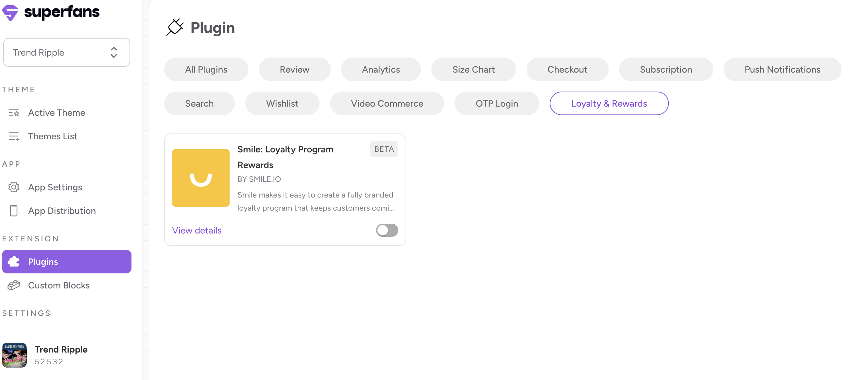
Task: Select the All Plugins filter tab
Action: [206, 69]
